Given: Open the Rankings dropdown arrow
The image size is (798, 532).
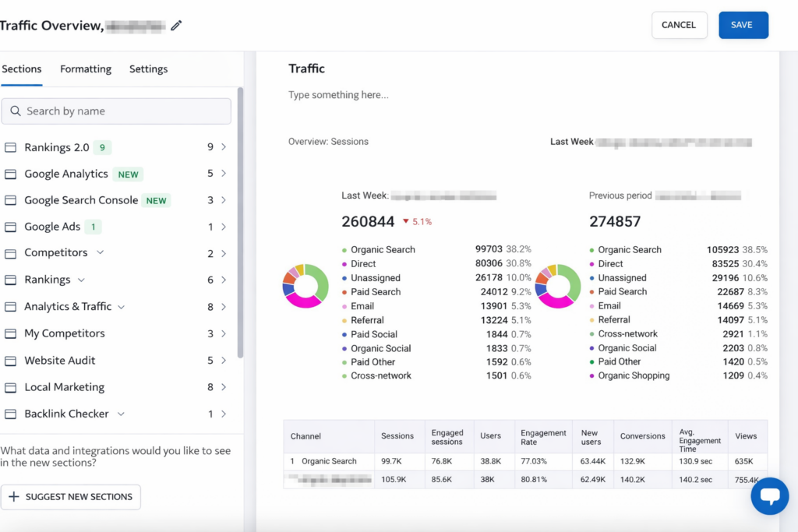Looking at the screenshot, I should click(81, 280).
